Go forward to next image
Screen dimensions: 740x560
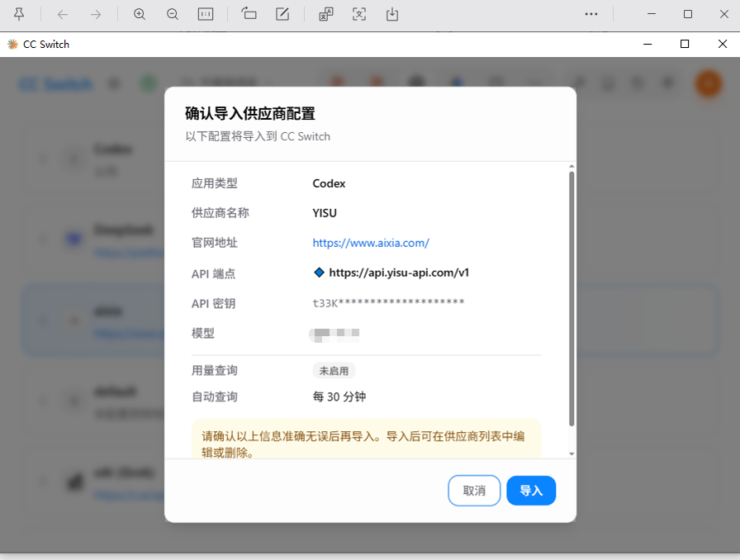click(96, 15)
